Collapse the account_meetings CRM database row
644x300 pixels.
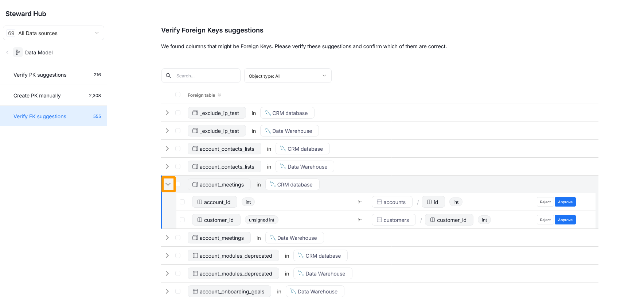coord(168,184)
